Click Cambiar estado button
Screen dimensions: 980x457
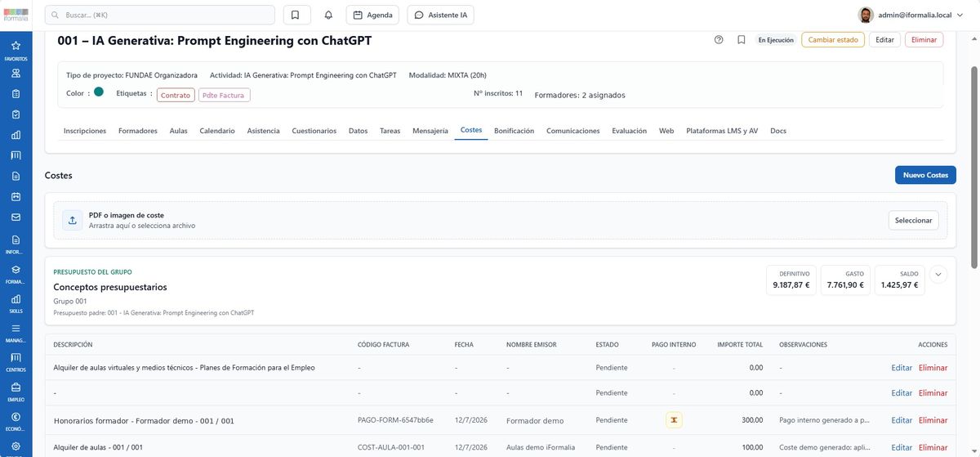(833, 39)
